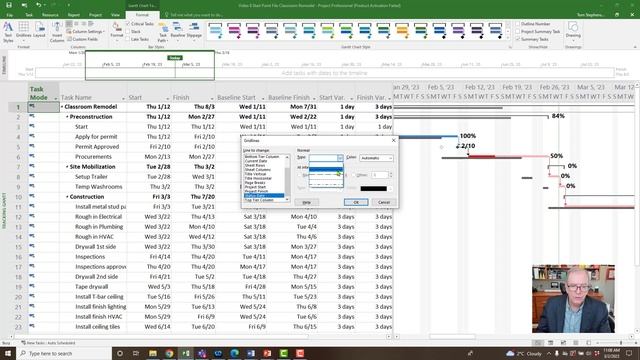Open the Slippage ribbon button
Viewport: 640px width, 360px height.
point(194,30)
